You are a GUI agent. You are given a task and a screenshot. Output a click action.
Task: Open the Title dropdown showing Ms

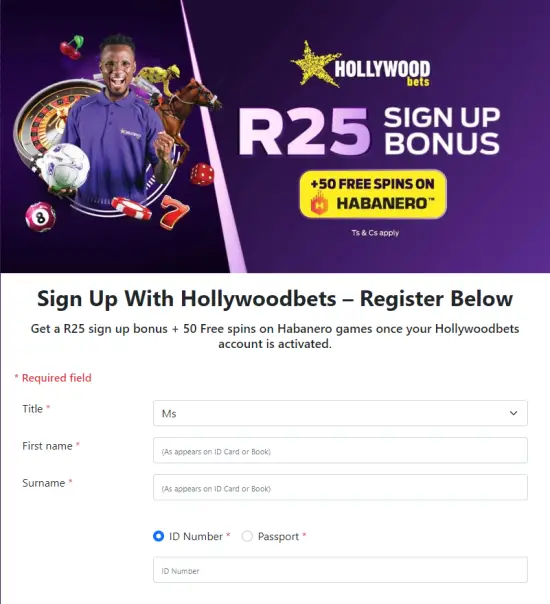click(340, 413)
